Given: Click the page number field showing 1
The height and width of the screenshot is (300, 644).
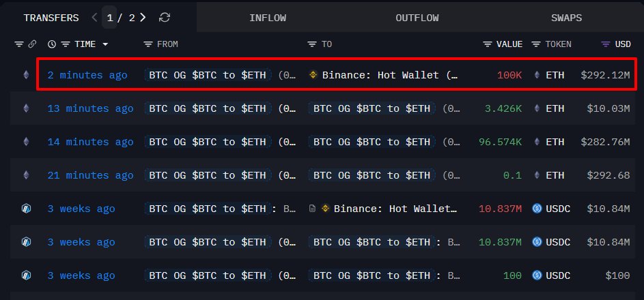Looking at the screenshot, I should tap(110, 18).
